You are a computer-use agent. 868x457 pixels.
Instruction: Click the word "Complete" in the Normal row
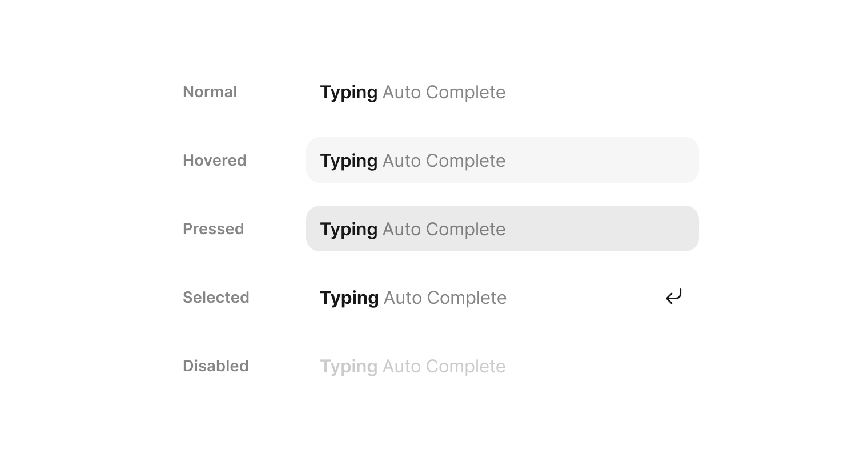(465, 93)
